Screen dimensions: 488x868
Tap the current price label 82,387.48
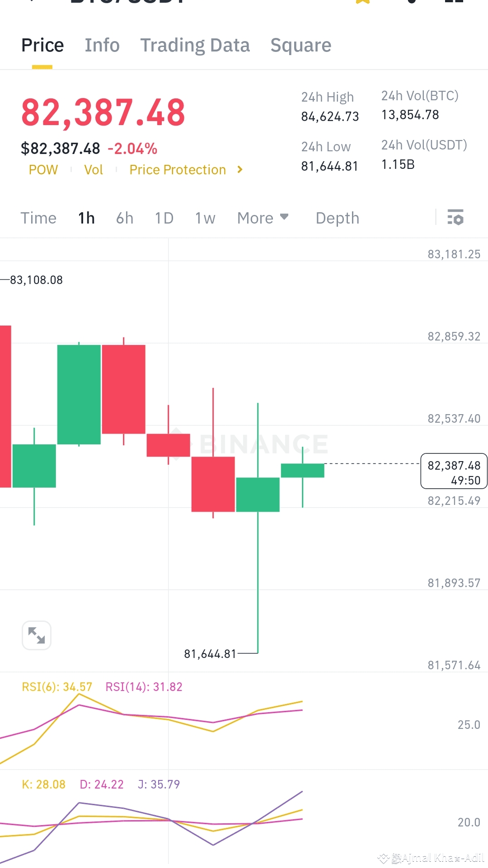(x=454, y=471)
